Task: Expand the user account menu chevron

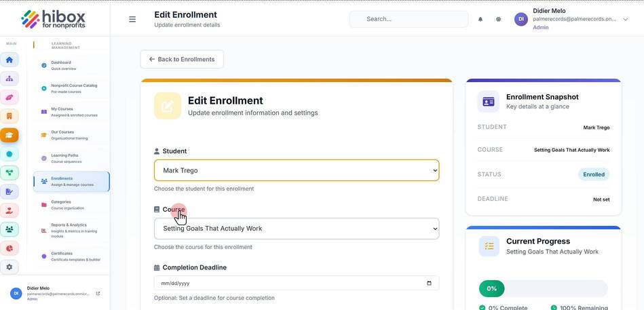Action: click(626, 19)
